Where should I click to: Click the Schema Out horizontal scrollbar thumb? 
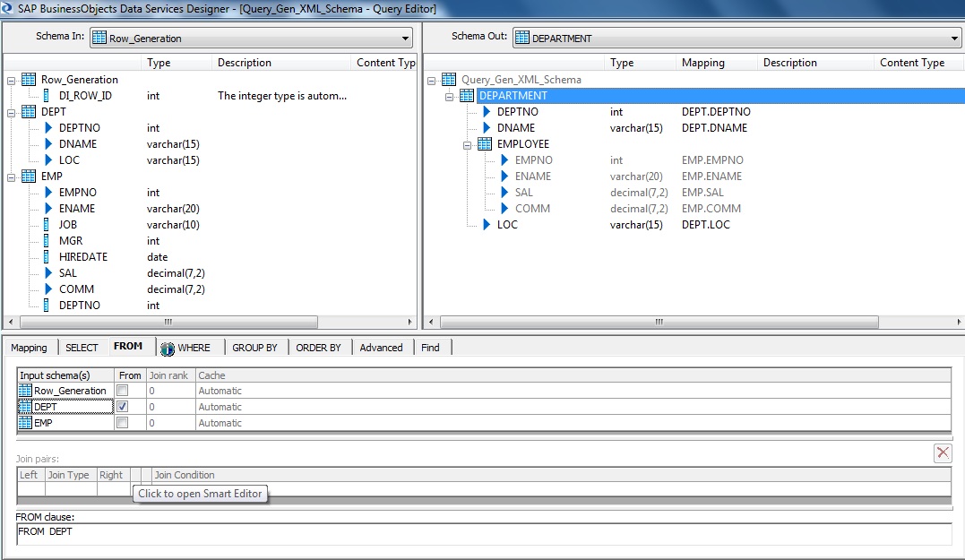[x=659, y=322]
